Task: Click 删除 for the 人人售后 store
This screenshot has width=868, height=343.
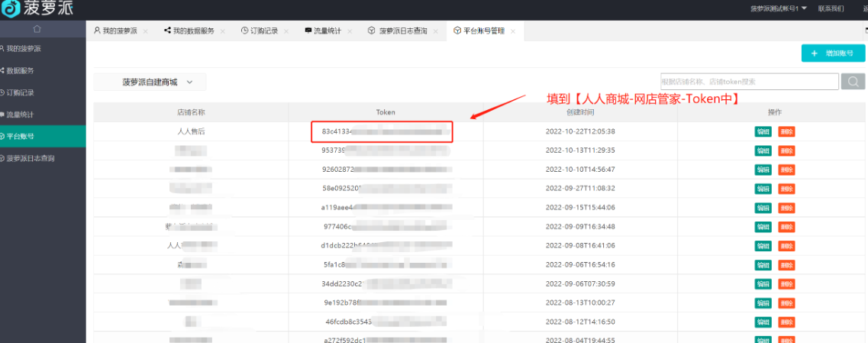Action: tap(786, 131)
